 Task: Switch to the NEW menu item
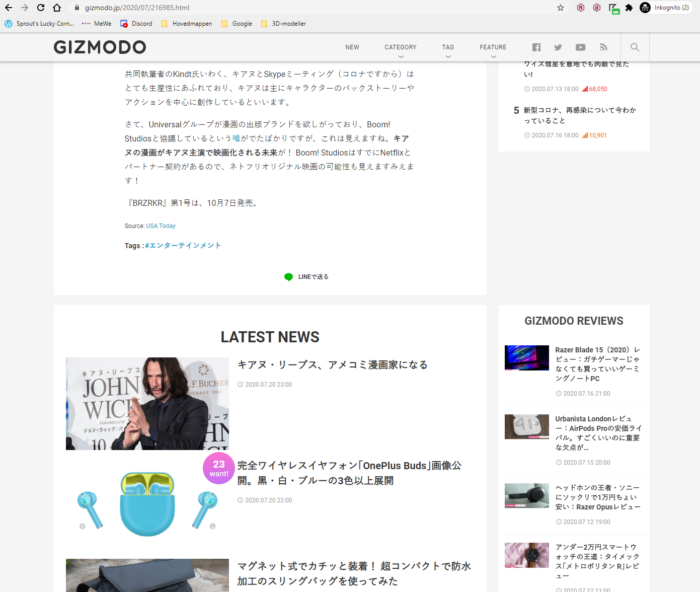pos(352,47)
